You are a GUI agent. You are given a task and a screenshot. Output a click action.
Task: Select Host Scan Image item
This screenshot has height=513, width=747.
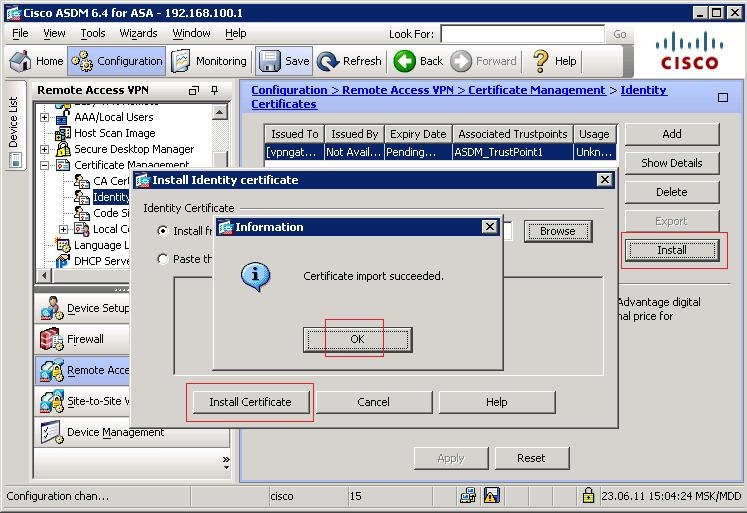pos(114,133)
